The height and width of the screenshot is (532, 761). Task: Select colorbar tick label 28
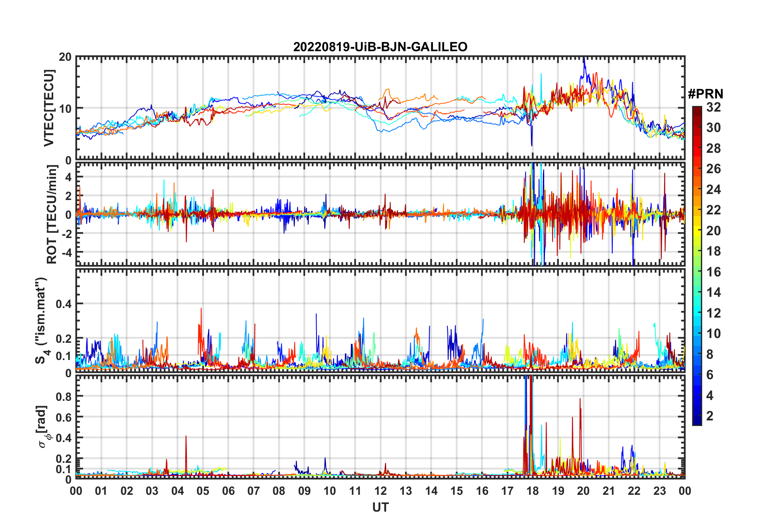[713, 148]
